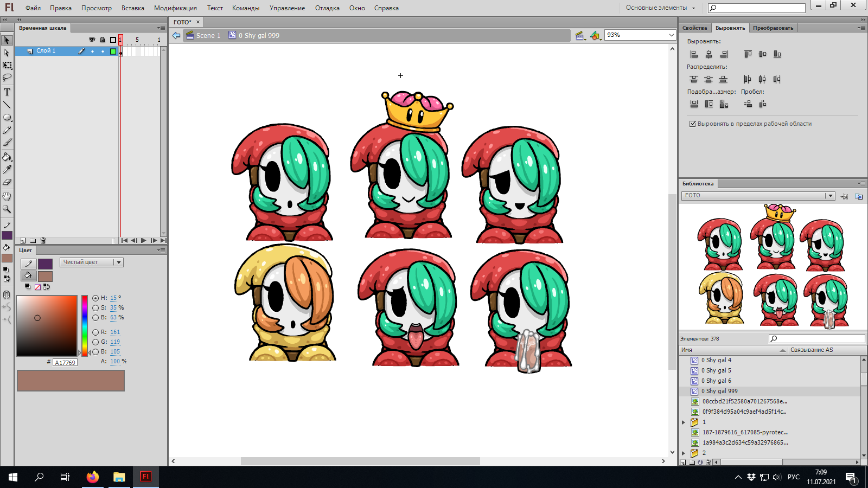This screenshot has height=488, width=868.
Task: Click Scene 1 breadcrumb link
Action: [208, 36]
